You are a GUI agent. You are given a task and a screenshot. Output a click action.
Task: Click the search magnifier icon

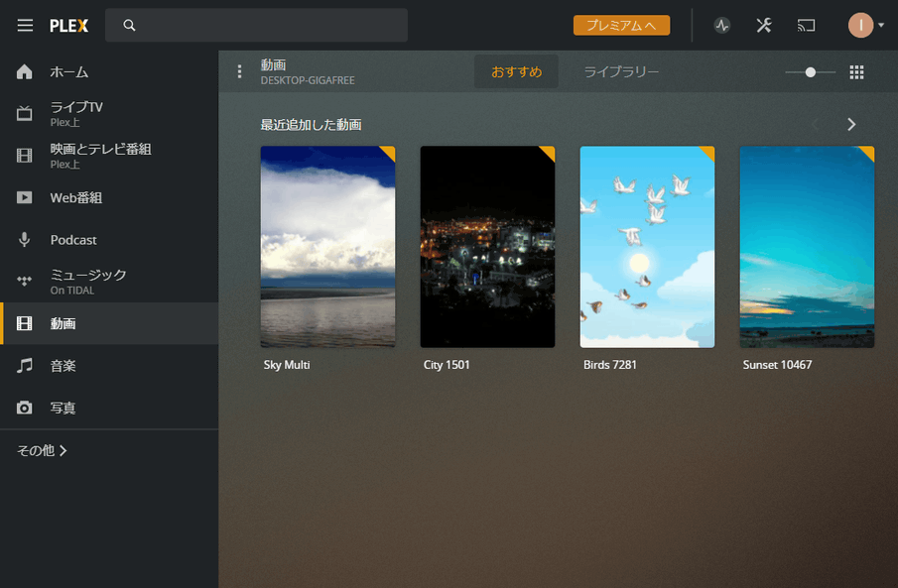pyautogui.click(x=129, y=25)
